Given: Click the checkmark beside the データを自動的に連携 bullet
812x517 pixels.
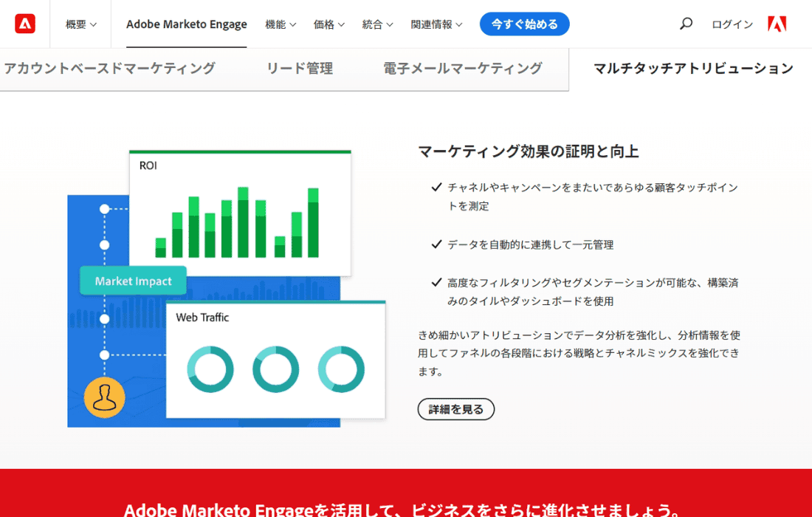Looking at the screenshot, I should pos(436,244).
